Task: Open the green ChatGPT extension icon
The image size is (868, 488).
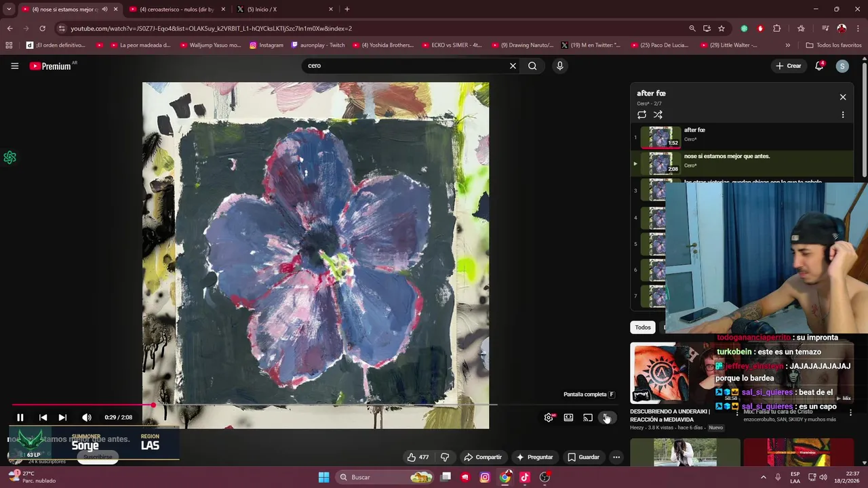Action: (x=744, y=28)
